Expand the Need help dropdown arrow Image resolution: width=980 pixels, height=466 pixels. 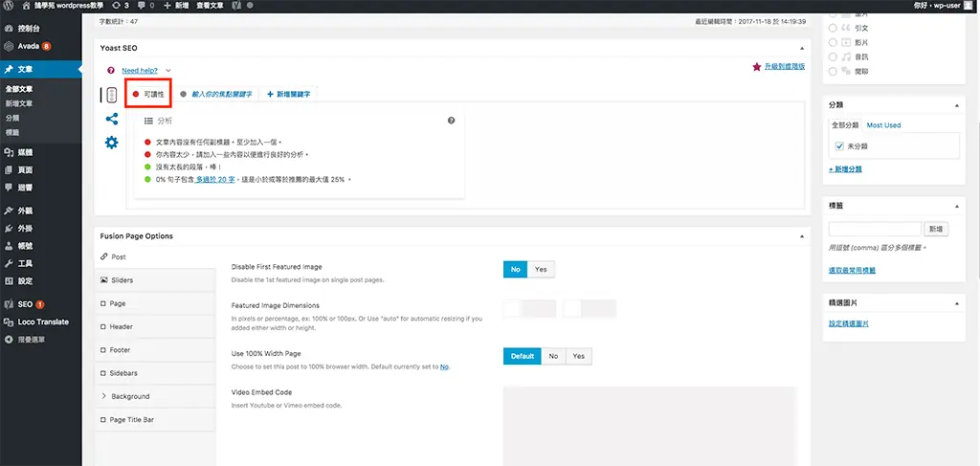(168, 71)
